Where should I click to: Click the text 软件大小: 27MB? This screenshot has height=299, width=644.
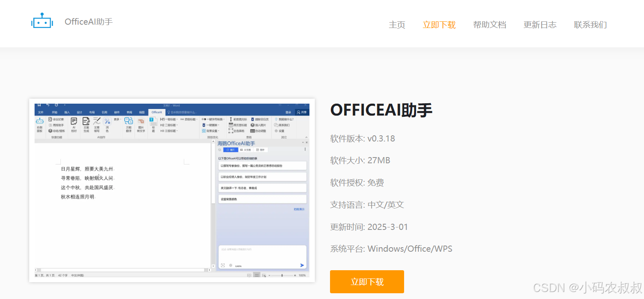point(360,160)
